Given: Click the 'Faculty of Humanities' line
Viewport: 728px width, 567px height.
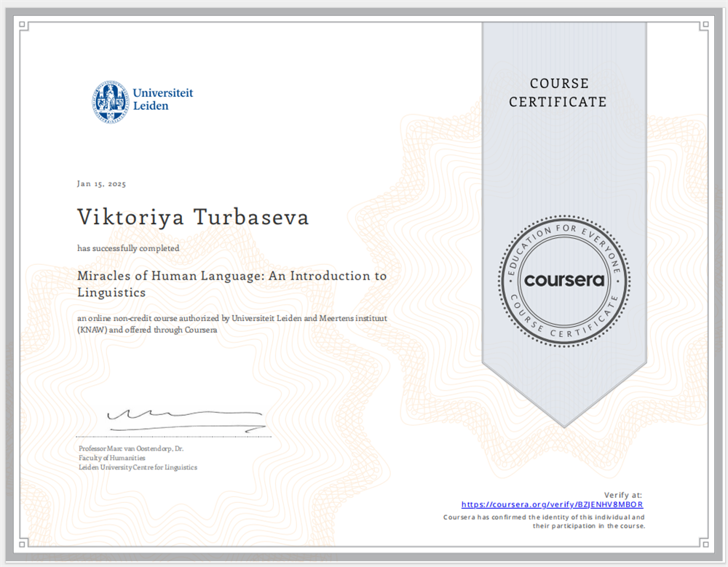Looking at the screenshot, I should click(x=112, y=458).
